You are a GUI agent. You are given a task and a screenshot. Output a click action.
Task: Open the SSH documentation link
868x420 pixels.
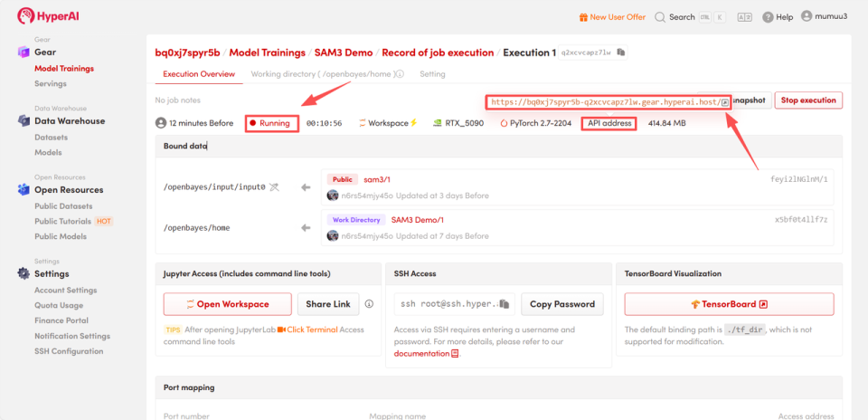(426, 353)
